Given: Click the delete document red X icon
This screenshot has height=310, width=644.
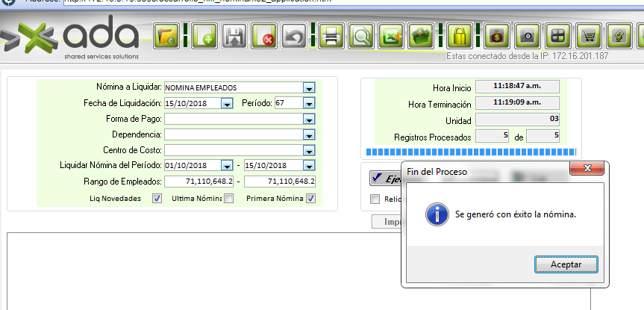Looking at the screenshot, I should [264, 36].
